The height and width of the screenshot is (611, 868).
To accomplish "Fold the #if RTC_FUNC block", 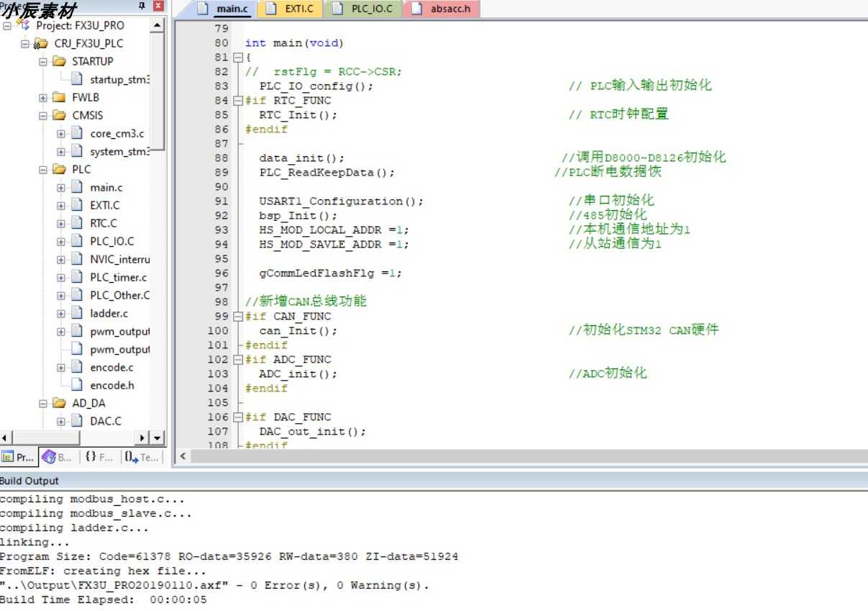I will (238, 101).
